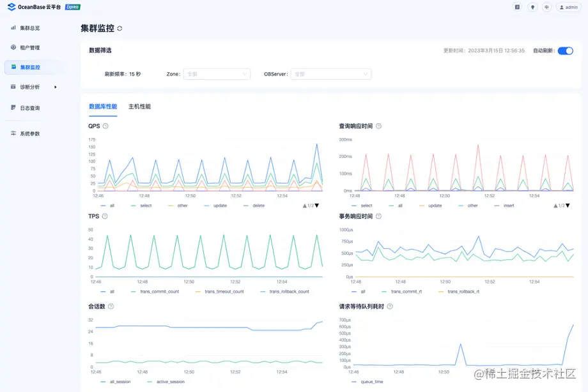Open the Zone dropdown
This screenshot has height=392, width=588.
click(217, 74)
